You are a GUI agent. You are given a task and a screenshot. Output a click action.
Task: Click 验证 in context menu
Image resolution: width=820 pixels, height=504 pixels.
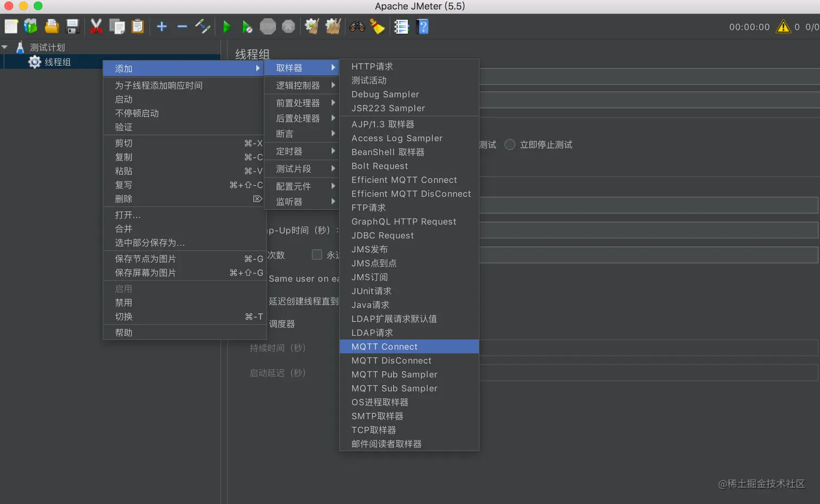(183, 127)
